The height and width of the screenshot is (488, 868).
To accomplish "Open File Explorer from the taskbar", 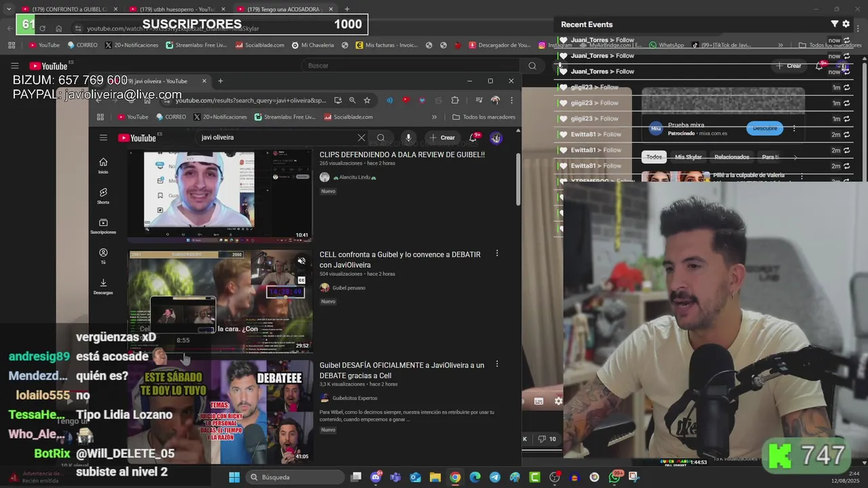I will 435,477.
